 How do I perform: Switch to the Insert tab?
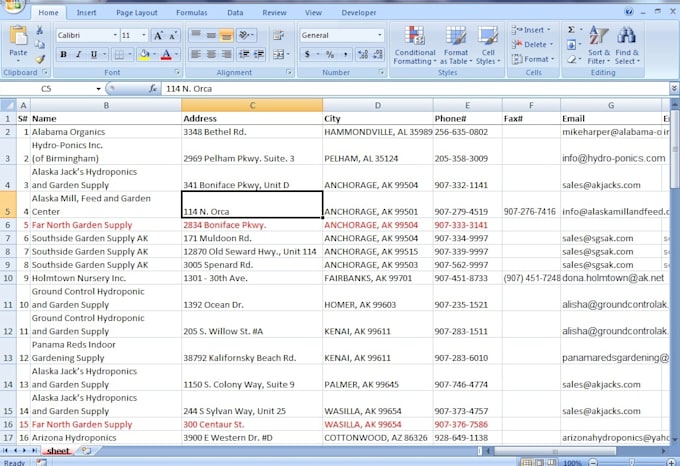86,13
